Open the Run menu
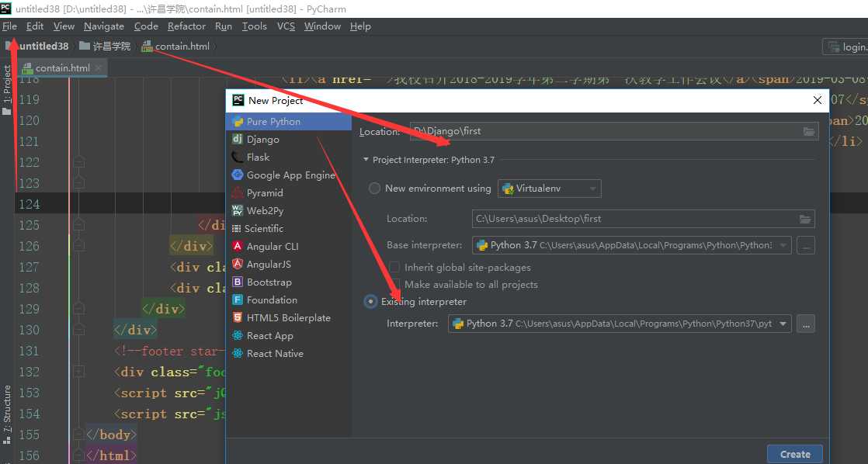 click(224, 26)
